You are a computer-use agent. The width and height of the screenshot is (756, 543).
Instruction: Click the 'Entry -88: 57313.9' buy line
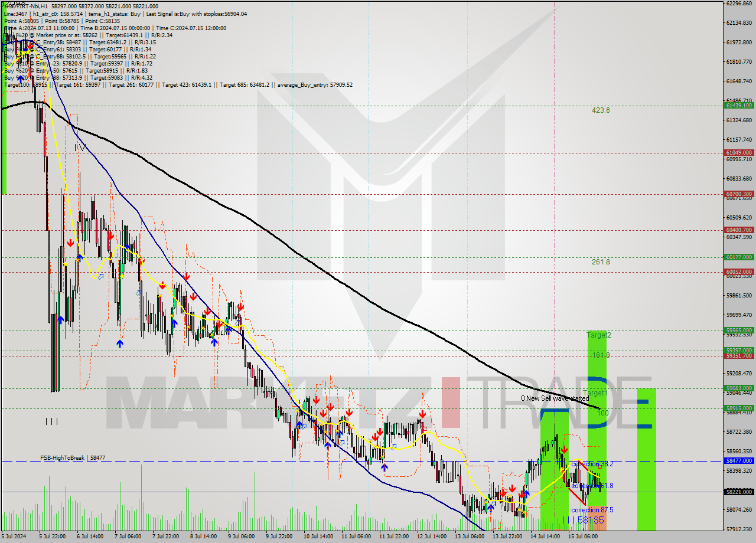click(x=79, y=77)
